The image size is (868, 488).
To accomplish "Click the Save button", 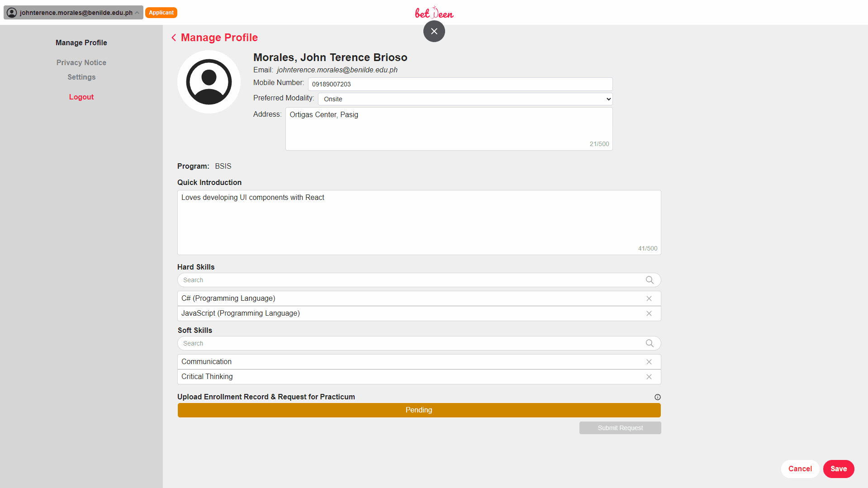I will [x=838, y=469].
